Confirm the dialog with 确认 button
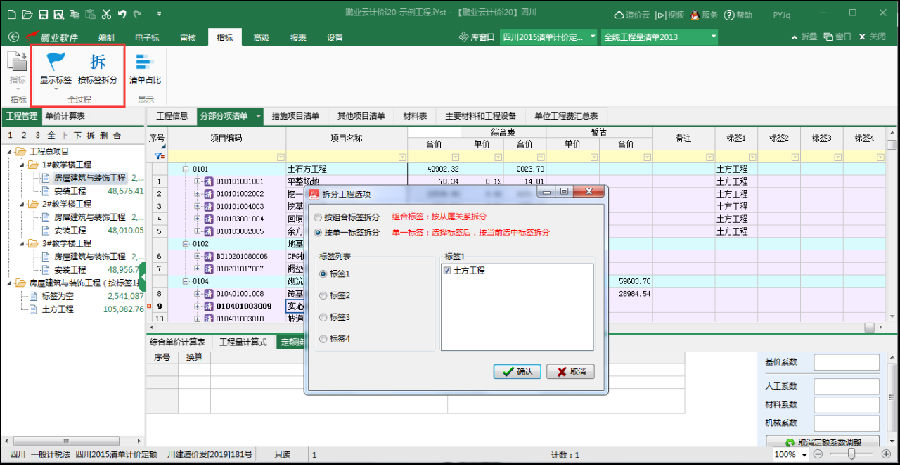Viewport: 900px width, 465px height. point(517,371)
